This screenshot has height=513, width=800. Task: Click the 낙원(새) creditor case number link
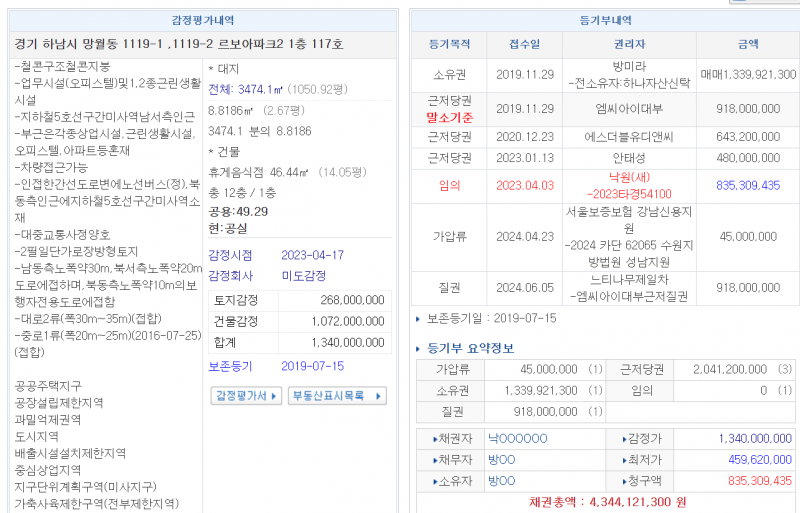click(x=630, y=192)
